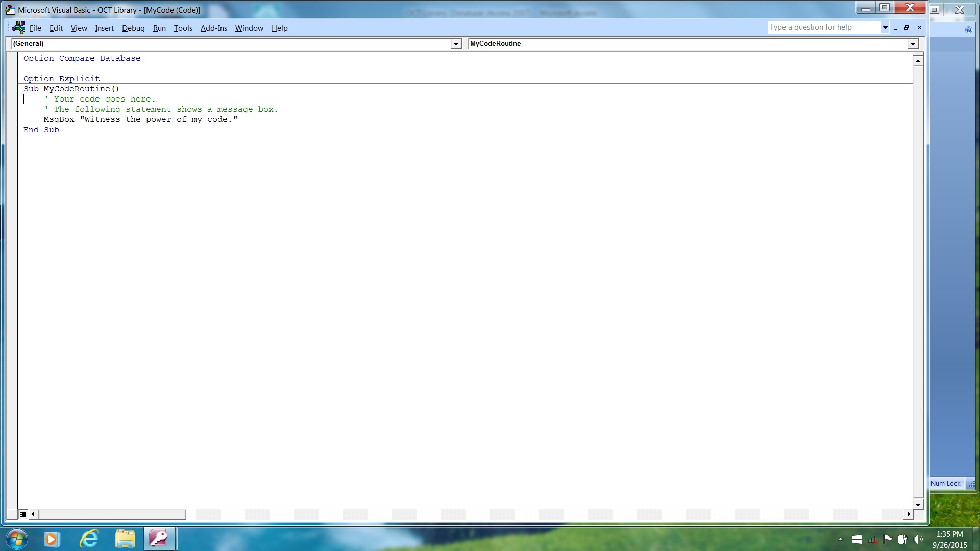Click the Windows flag tray icon
The image size is (980, 551).
[x=857, y=539]
